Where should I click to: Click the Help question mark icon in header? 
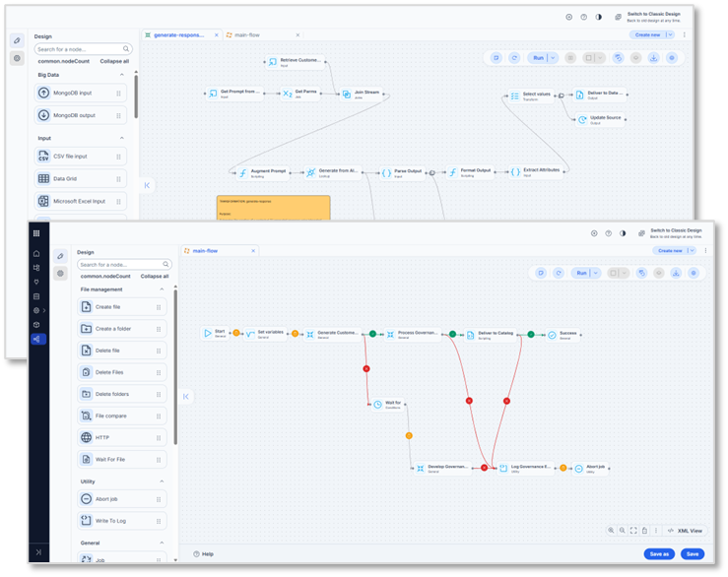[608, 233]
